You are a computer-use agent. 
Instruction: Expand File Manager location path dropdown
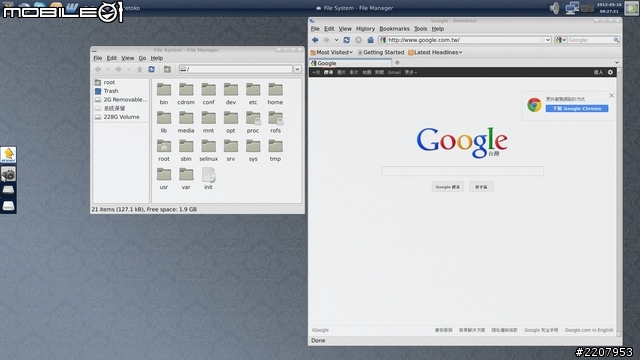click(x=297, y=69)
